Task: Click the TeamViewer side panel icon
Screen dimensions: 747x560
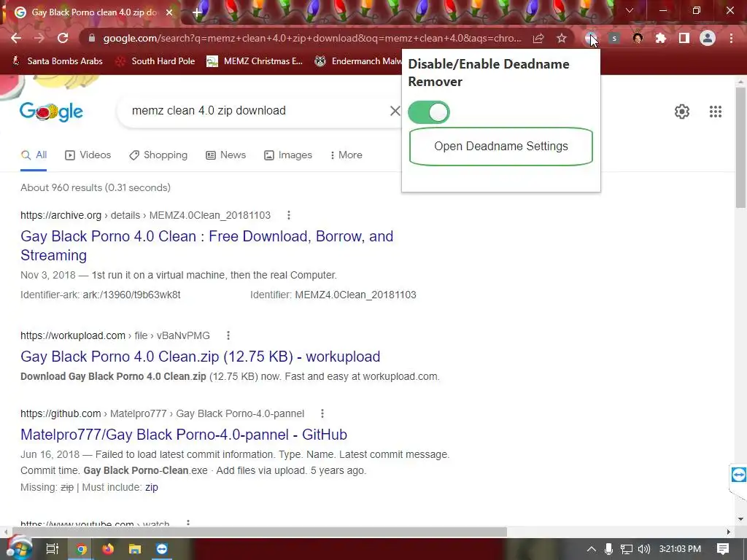Action: tap(738, 475)
